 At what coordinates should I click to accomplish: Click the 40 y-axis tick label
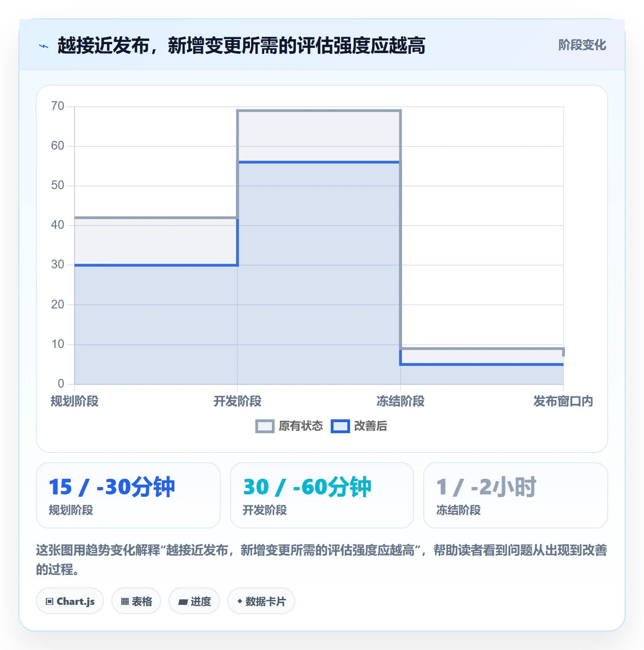pyautogui.click(x=57, y=225)
